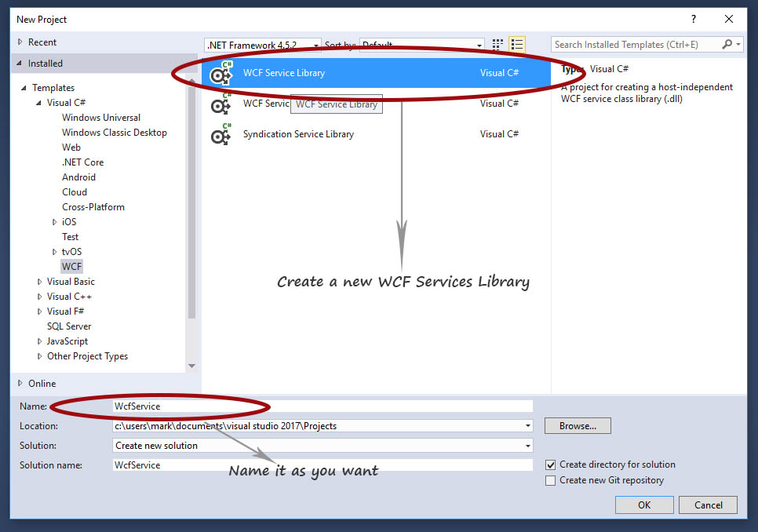This screenshot has width=758, height=532.
Task: Select the Android category
Action: 78,177
